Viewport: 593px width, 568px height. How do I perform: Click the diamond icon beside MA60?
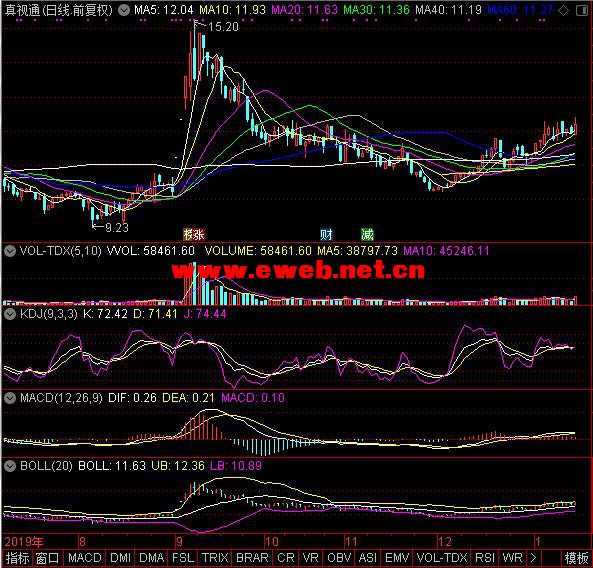pos(563,10)
